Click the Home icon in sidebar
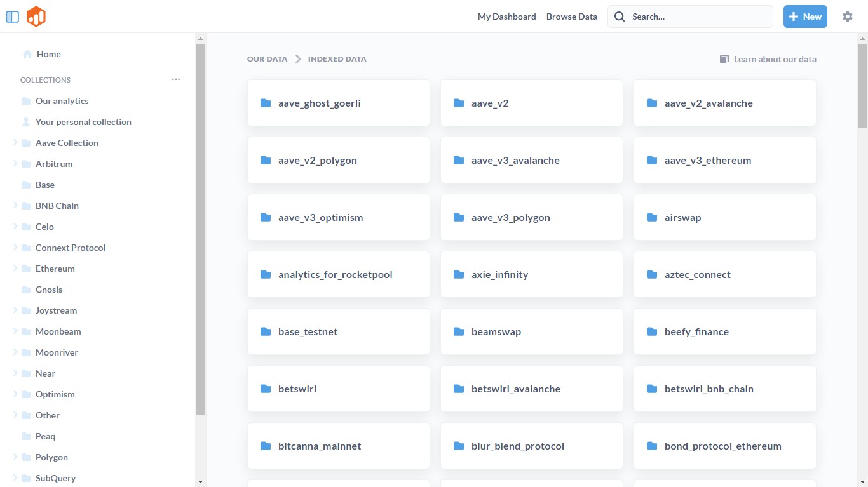This screenshot has height=487, width=868. point(27,54)
